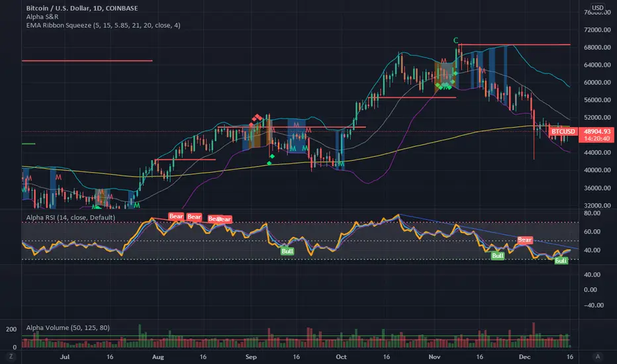Viewport: 617px width, 364px height.
Task: Click the Z button beside the time axis
Action: [11, 357]
